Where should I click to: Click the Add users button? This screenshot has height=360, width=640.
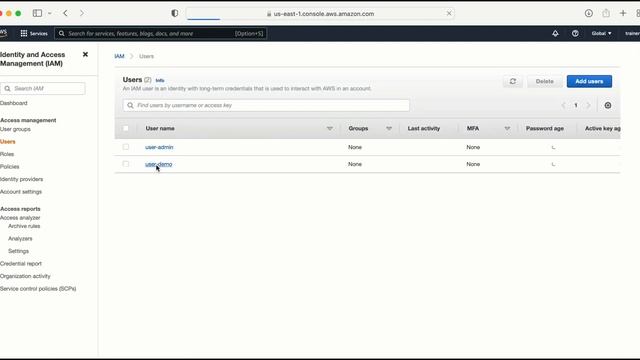589,81
